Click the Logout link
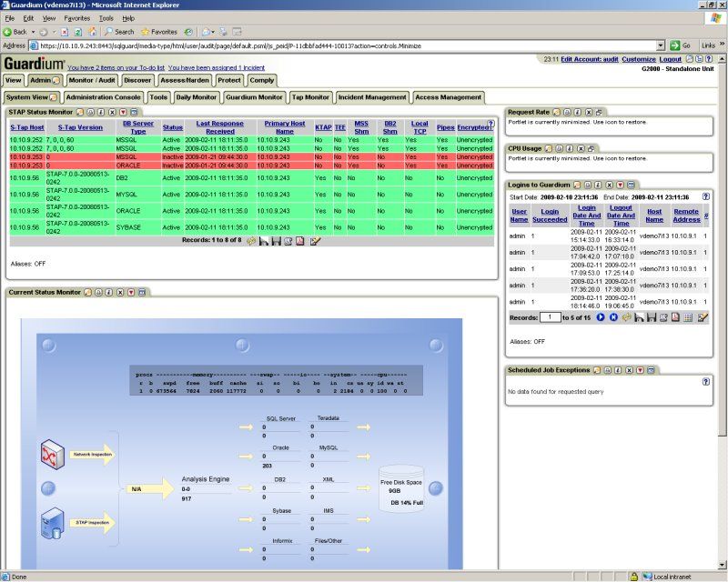 click(670, 59)
